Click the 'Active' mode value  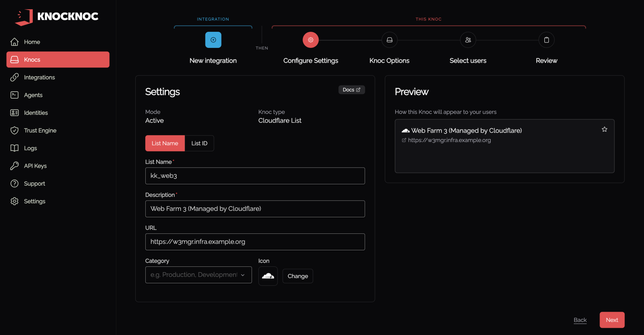point(154,121)
